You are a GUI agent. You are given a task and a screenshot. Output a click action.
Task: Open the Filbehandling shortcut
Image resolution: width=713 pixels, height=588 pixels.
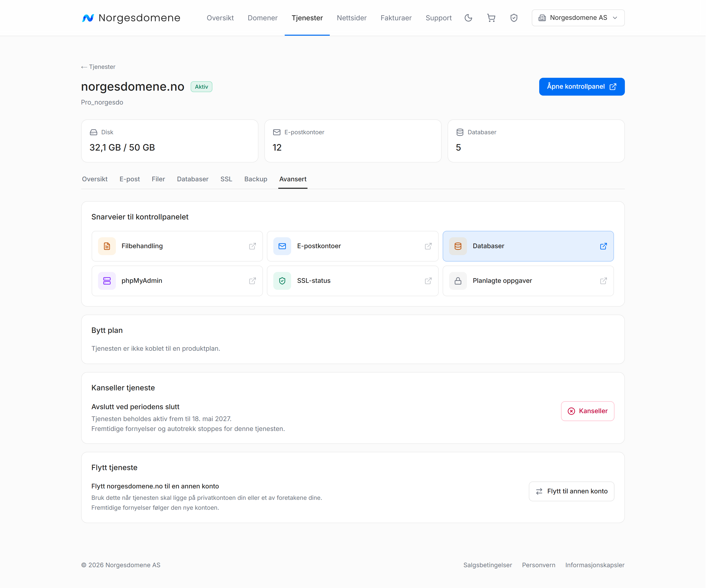pyautogui.click(x=177, y=246)
